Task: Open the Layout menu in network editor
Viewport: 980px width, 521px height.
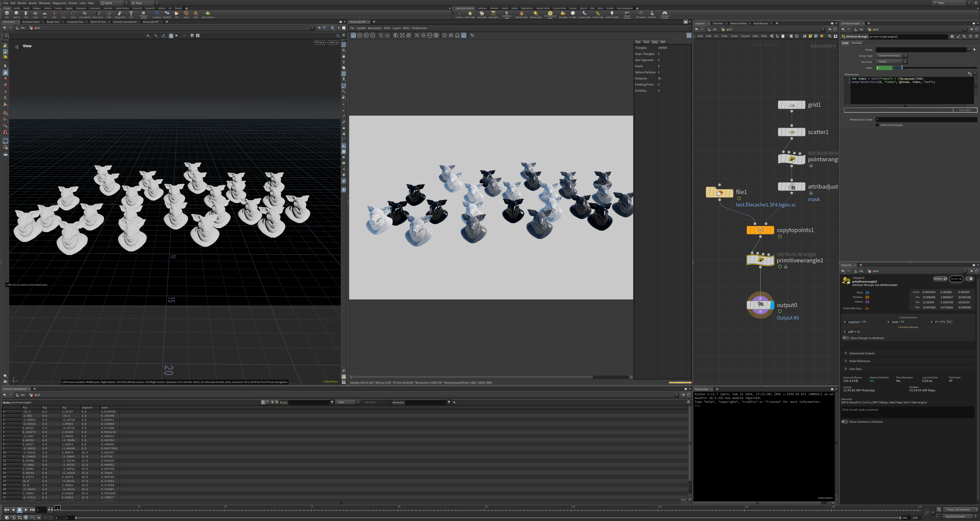Action: click(745, 36)
